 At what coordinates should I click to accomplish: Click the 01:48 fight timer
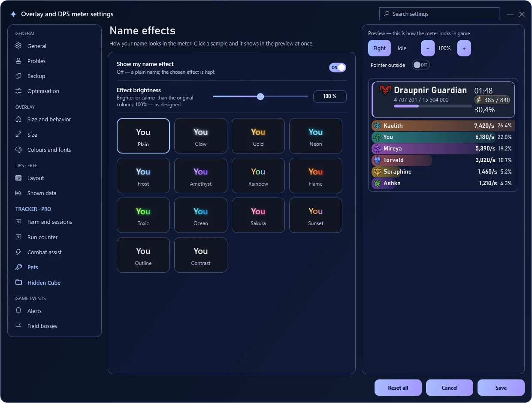click(484, 91)
